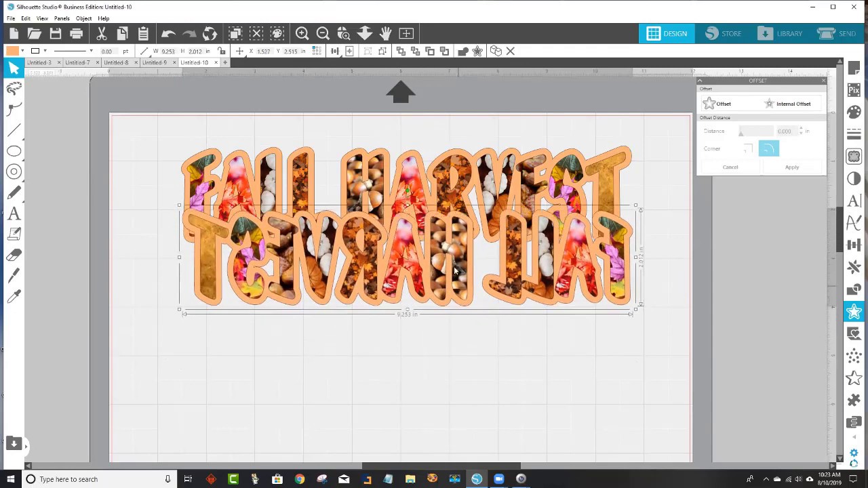The height and width of the screenshot is (488, 868).
Task: Open the Offset star panel icon
Action: tap(854, 312)
